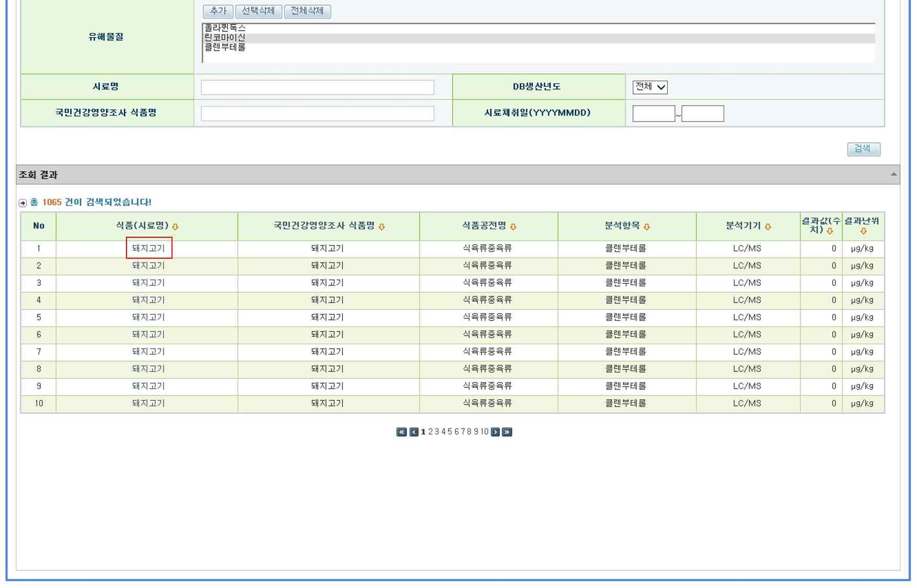917x588 pixels.
Task: Collapse the 조회 결과 panel arrow
Action: 893,175
